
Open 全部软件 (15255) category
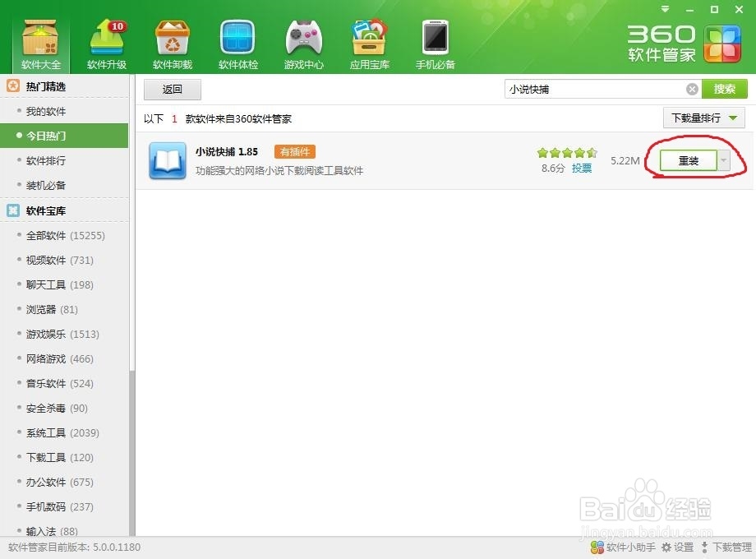point(65,235)
